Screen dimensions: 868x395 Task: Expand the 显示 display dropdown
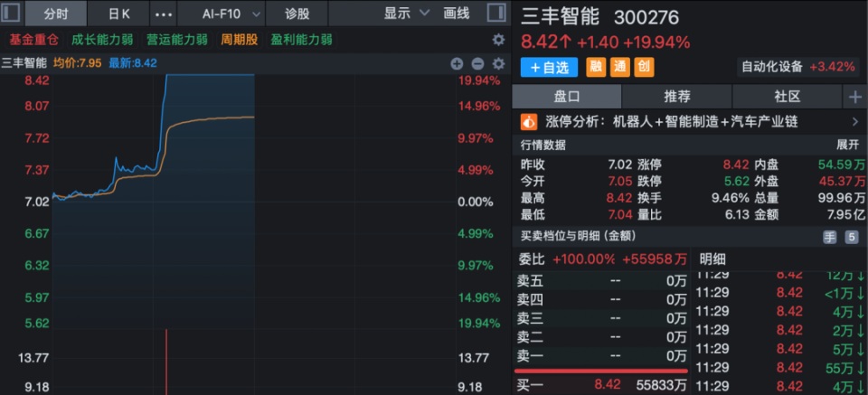coord(407,14)
